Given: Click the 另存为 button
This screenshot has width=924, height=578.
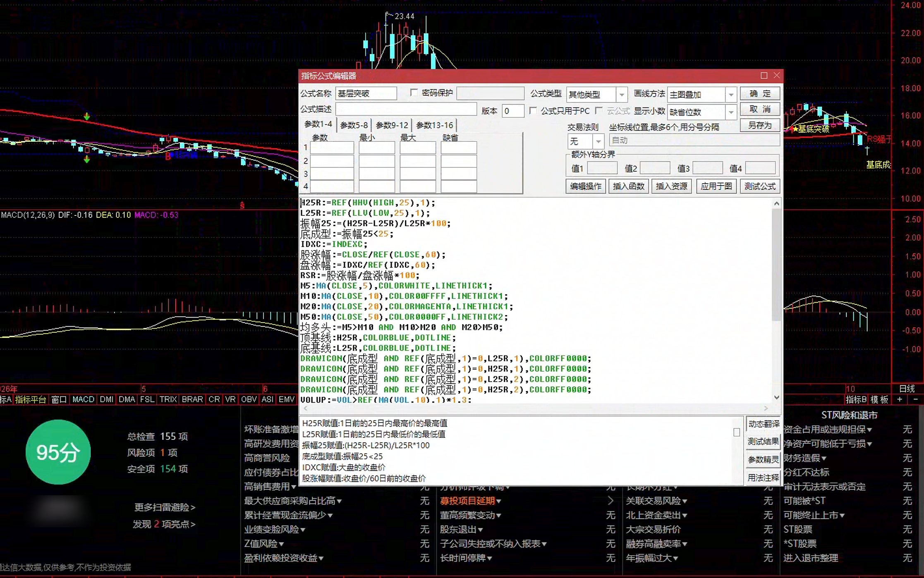Looking at the screenshot, I should pos(760,125).
